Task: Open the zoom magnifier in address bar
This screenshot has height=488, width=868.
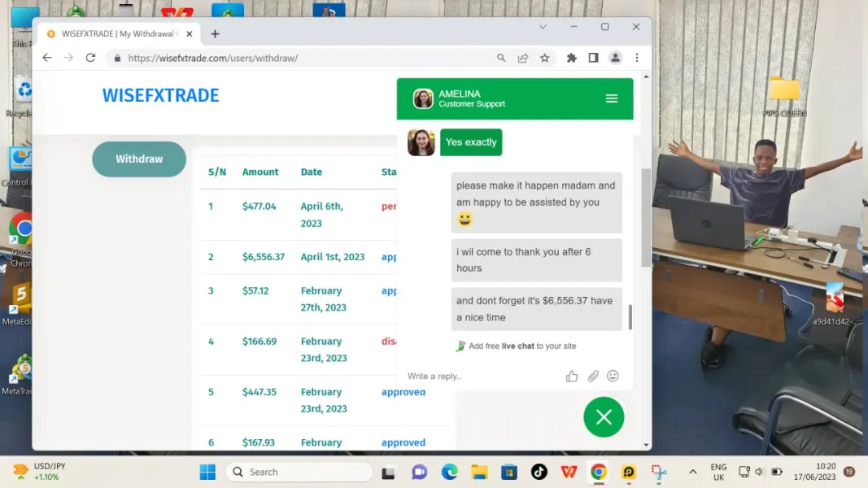Action: 501,58
